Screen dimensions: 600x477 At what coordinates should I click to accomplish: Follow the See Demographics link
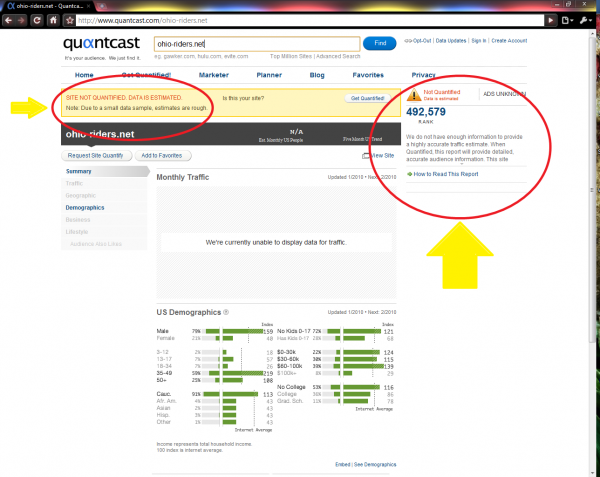tap(376, 465)
